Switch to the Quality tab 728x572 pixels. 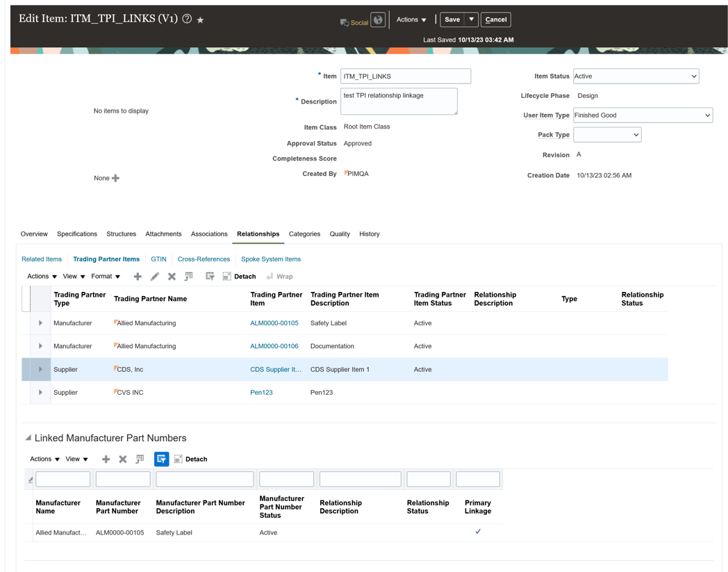pyautogui.click(x=340, y=234)
